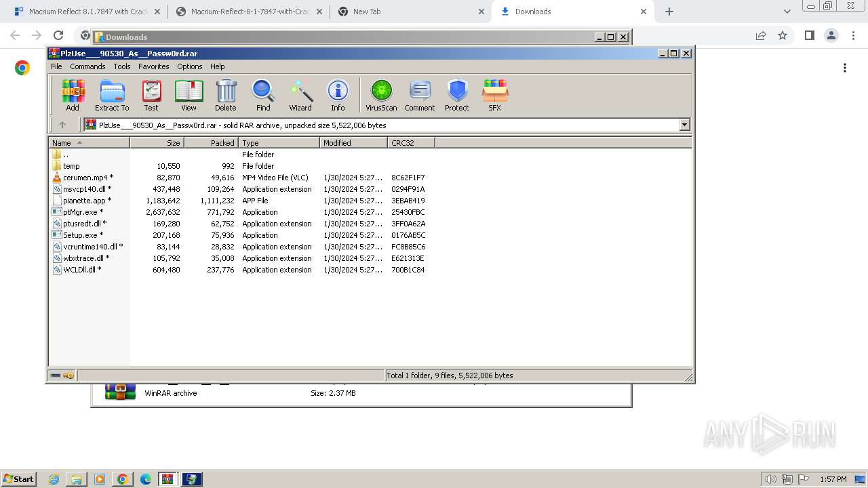
Task: Switch to the New Tab browser tab
Action: [x=411, y=12]
